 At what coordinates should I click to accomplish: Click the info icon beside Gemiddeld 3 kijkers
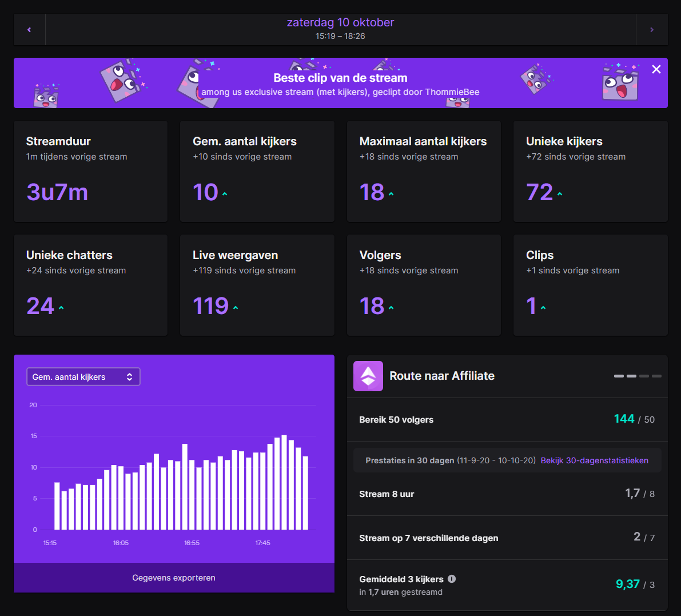[x=452, y=579]
